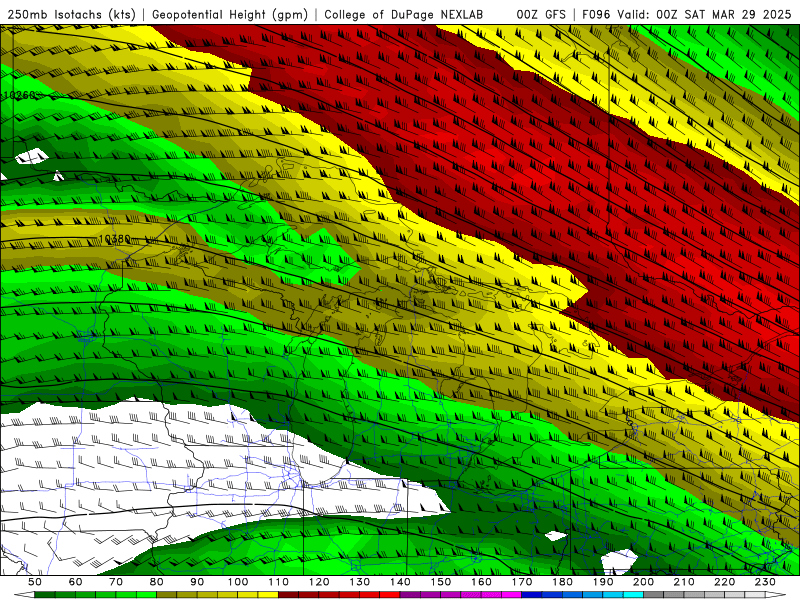Click the '200' value on the color scale
This screenshot has width=800, height=600.
[x=643, y=582]
